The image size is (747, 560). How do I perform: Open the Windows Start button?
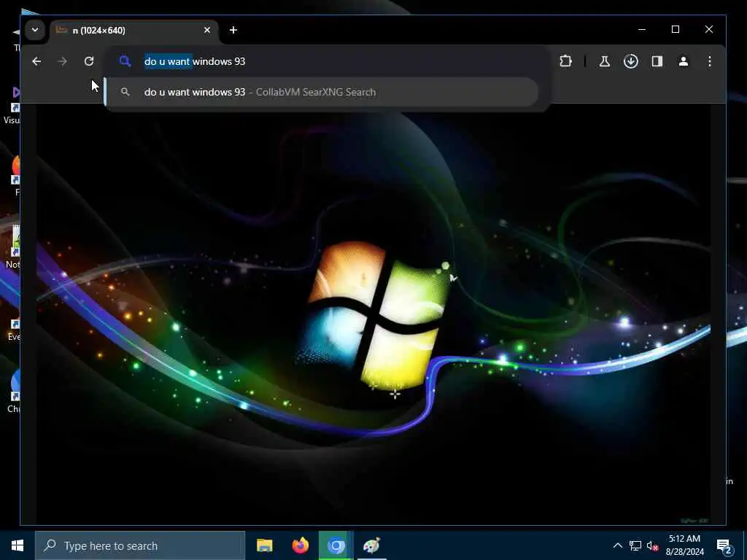click(18, 545)
